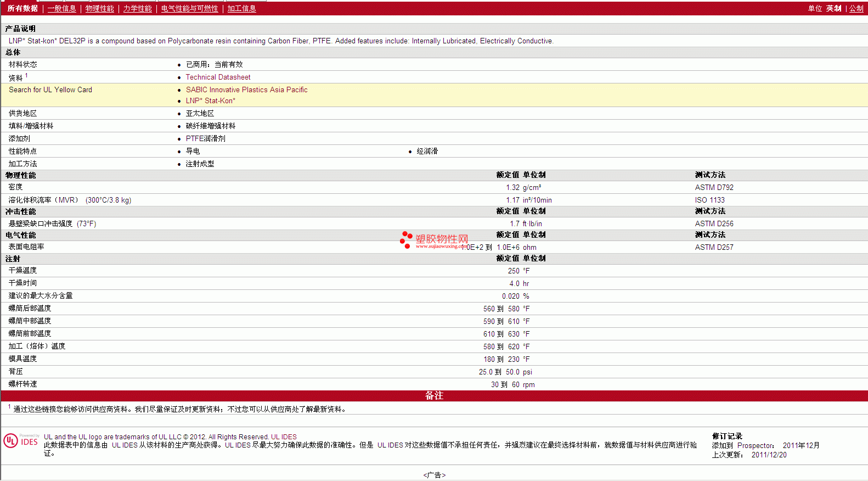
Task: Click the ASTM D792 test method
Action: click(x=714, y=188)
